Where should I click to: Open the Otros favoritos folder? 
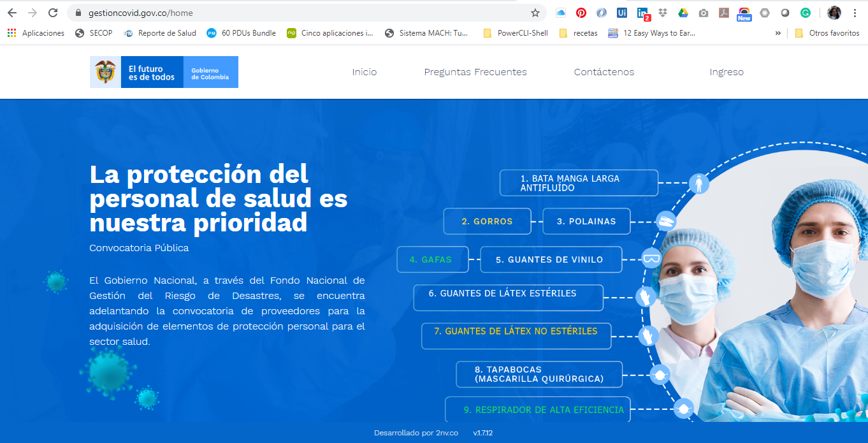click(x=827, y=33)
